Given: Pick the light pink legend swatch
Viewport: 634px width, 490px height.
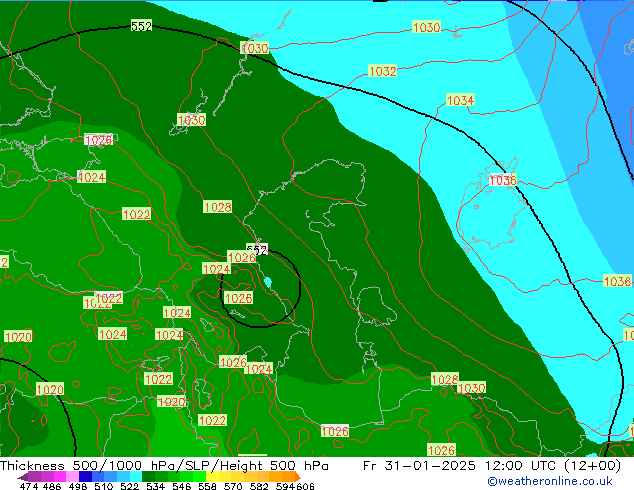Looking at the screenshot, I should coord(72,477).
